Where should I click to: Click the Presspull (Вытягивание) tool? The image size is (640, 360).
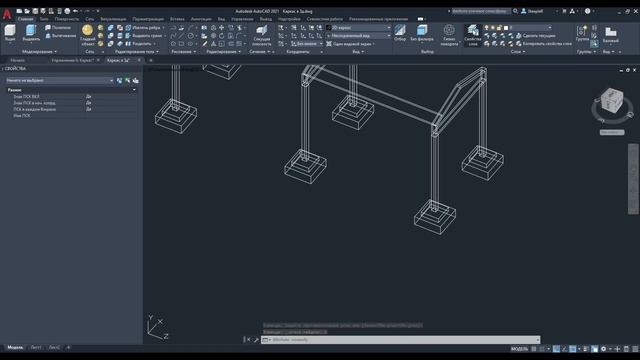point(60,36)
